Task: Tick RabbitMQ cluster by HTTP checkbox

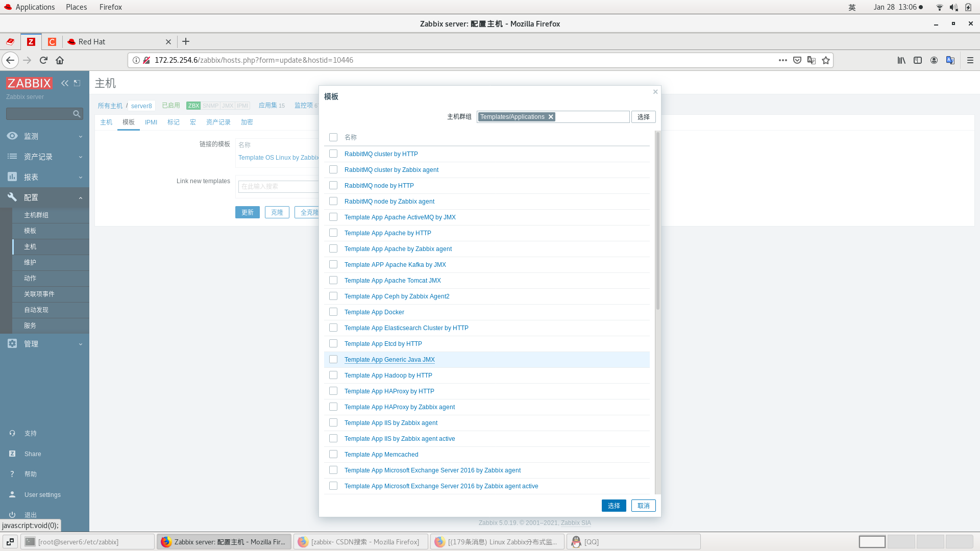Action: coord(333,154)
